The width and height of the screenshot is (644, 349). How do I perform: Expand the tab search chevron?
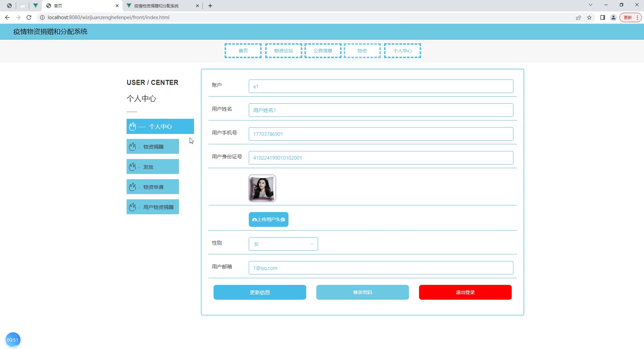[591, 5]
